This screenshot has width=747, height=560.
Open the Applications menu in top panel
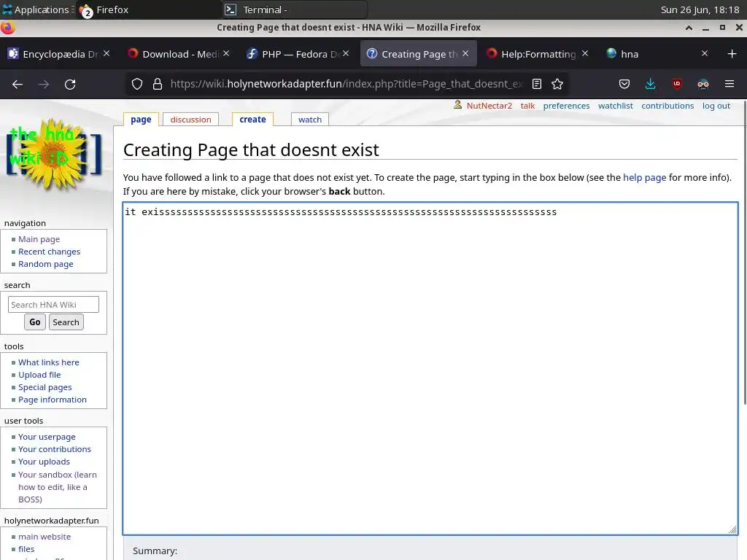click(36, 9)
